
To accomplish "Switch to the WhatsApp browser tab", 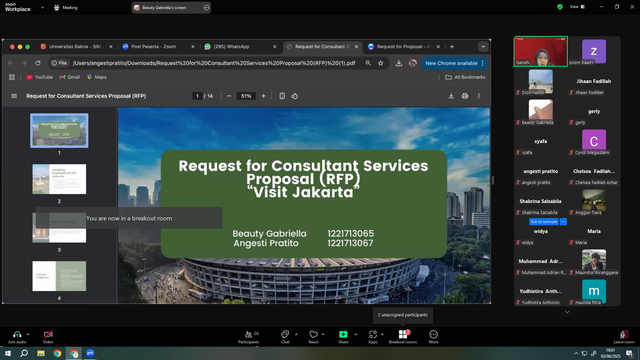I will [240, 47].
